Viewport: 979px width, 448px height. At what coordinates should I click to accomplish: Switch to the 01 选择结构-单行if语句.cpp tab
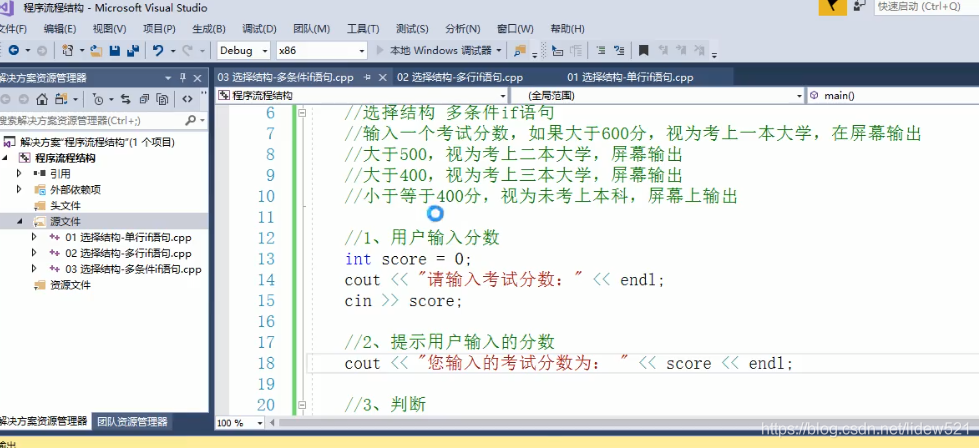(x=630, y=77)
